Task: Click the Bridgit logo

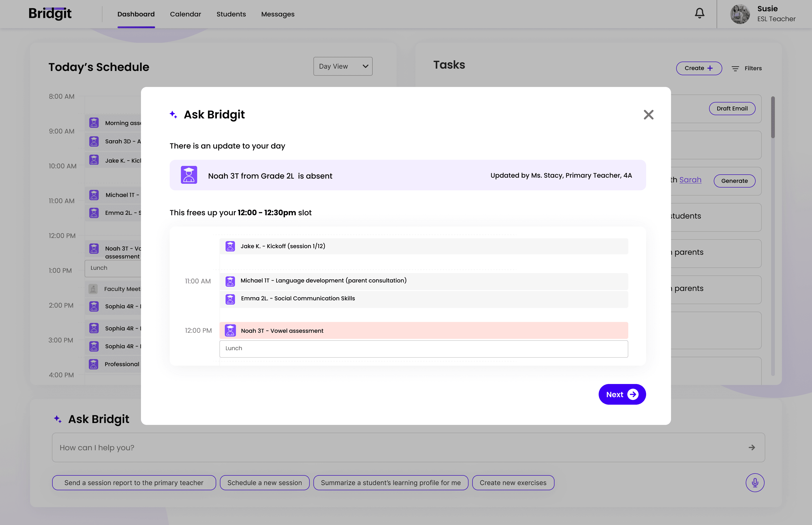Action: coord(50,14)
